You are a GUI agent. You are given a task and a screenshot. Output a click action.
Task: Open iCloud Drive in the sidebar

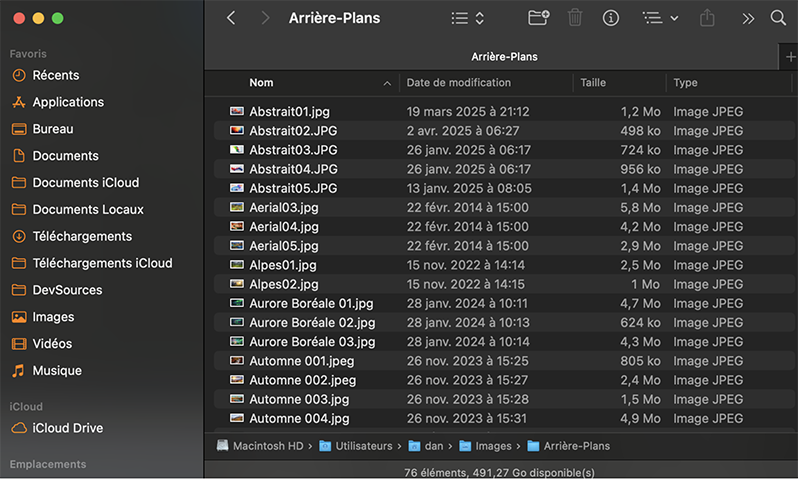pyautogui.click(x=67, y=428)
